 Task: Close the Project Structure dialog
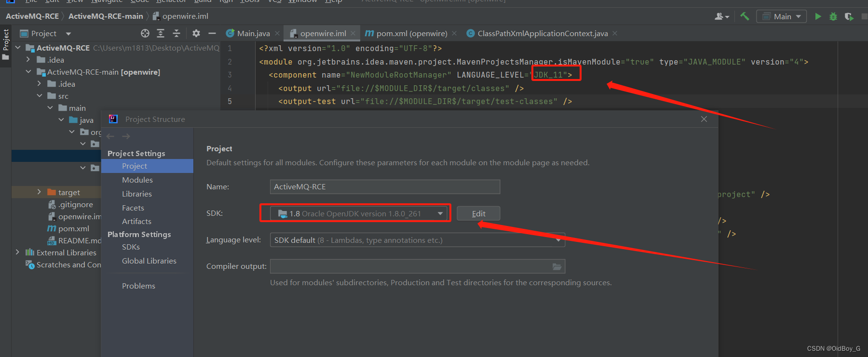pos(704,119)
